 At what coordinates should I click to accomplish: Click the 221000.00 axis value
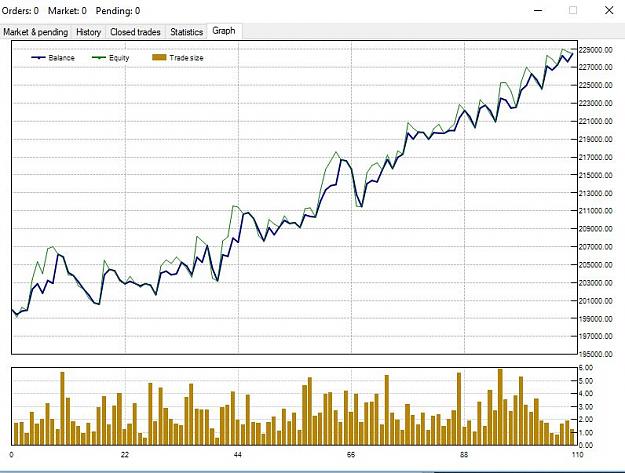(x=596, y=121)
